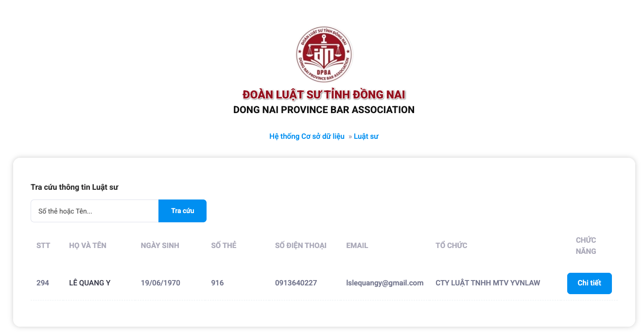Click the scales of justice in the logo
The width and height of the screenshot is (644, 332).
point(324,51)
